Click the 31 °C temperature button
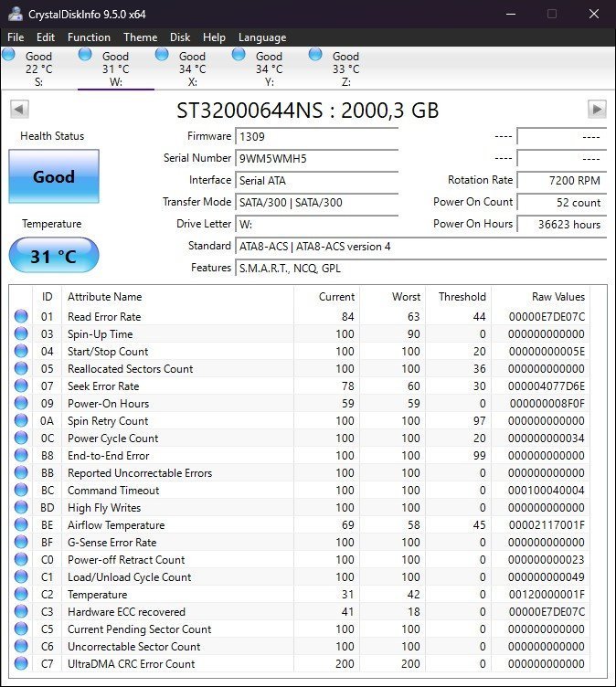The height and width of the screenshot is (687, 616). 53,256
